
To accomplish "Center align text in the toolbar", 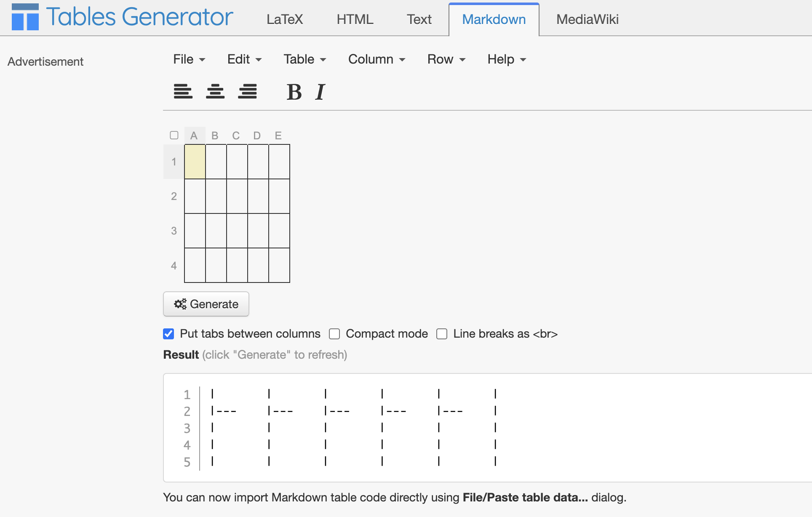I will click(215, 91).
